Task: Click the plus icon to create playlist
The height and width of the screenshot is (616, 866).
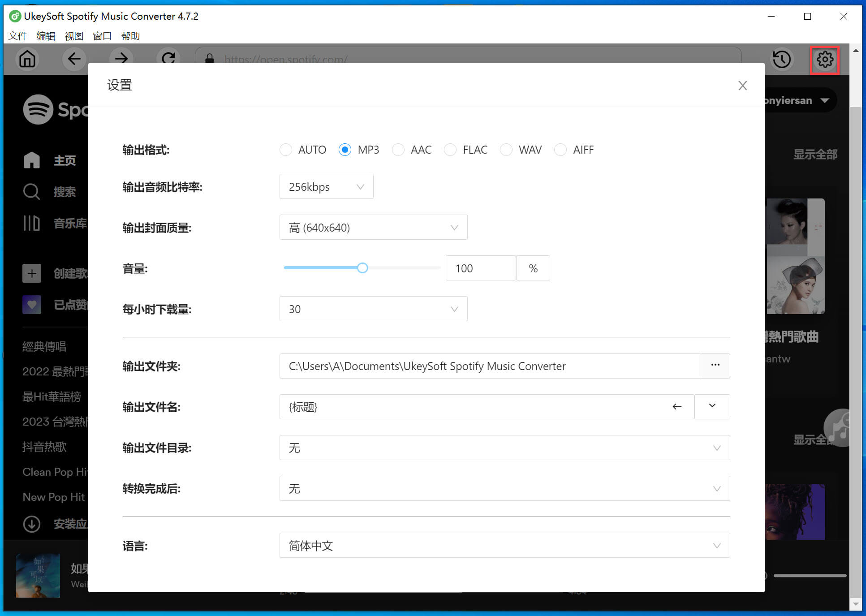Action: [32, 273]
